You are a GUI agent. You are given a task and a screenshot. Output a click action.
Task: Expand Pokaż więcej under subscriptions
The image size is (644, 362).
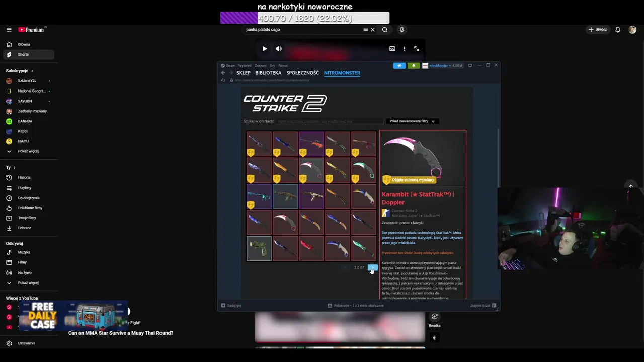(29, 151)
